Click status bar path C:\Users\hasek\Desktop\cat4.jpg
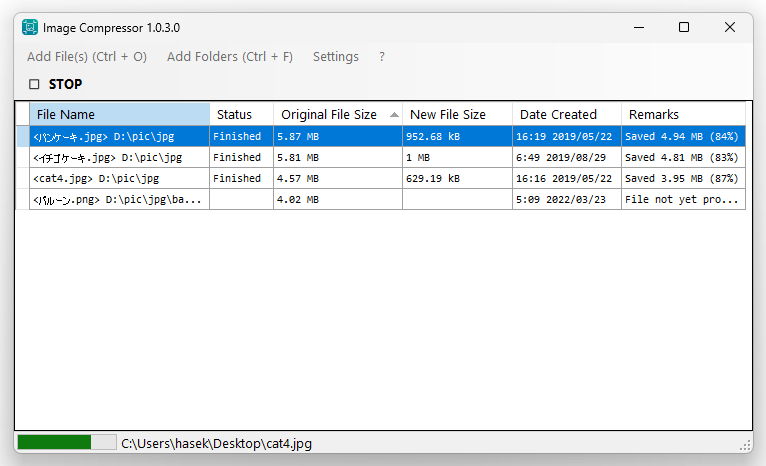 [x=216, y=444]
